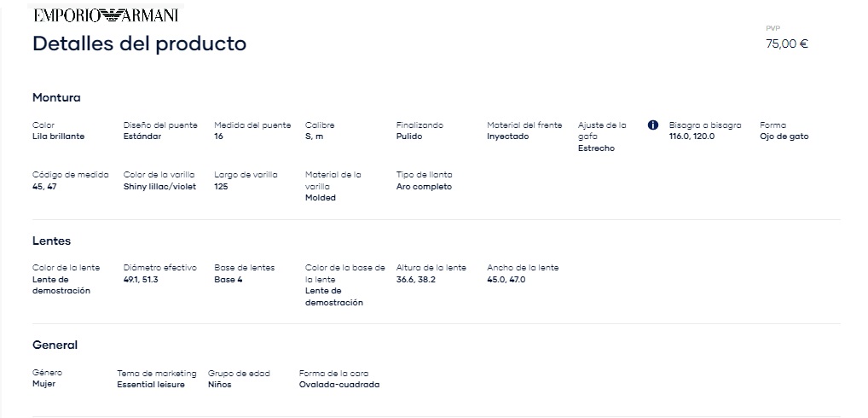
Task: Click the Bisagra a bisagra label
Action: pyautogui.click(x=704, y=125)
